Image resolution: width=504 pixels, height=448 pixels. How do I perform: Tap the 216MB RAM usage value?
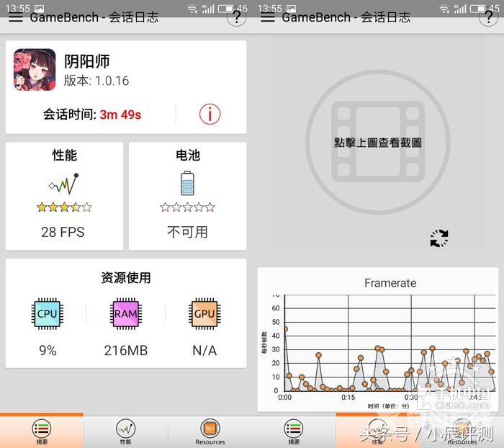pos(126,350)
